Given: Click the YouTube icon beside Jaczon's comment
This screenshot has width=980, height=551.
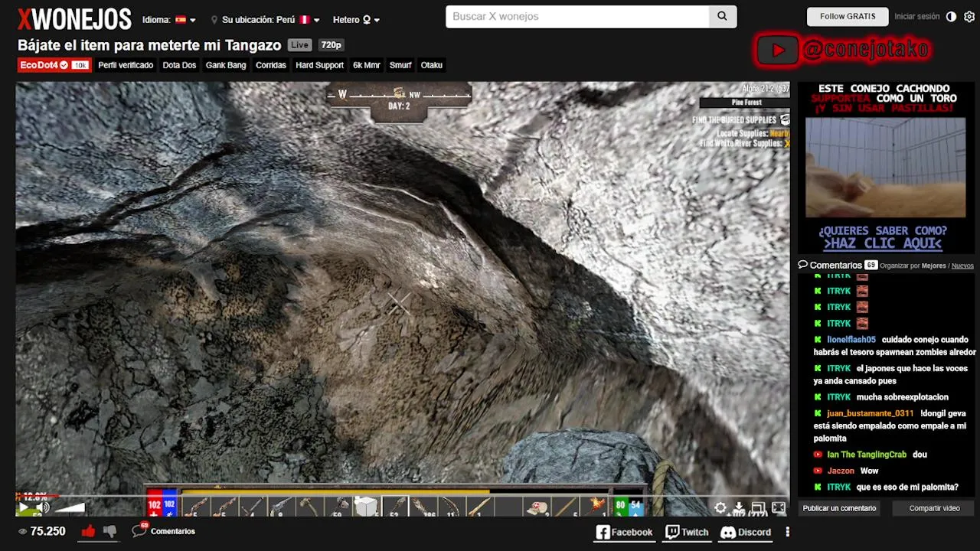Looking at the screenshot, I should [x=818, y=471].
